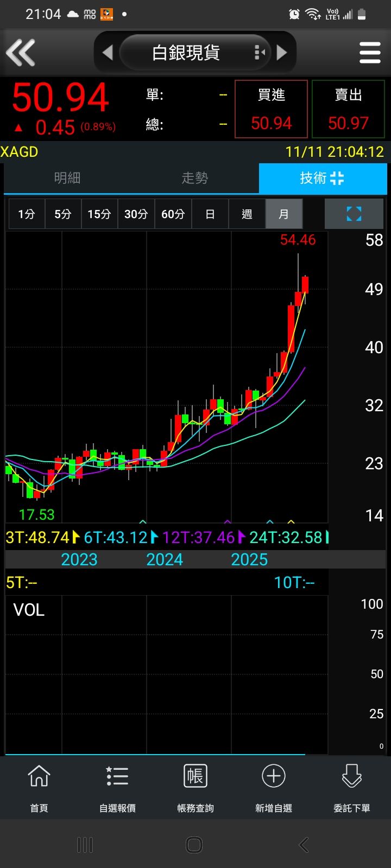Tap the 6T:43.12 moving average setting
Image resolution: width=391 pixels, height=868 pixels.
(x=121, y=537)
